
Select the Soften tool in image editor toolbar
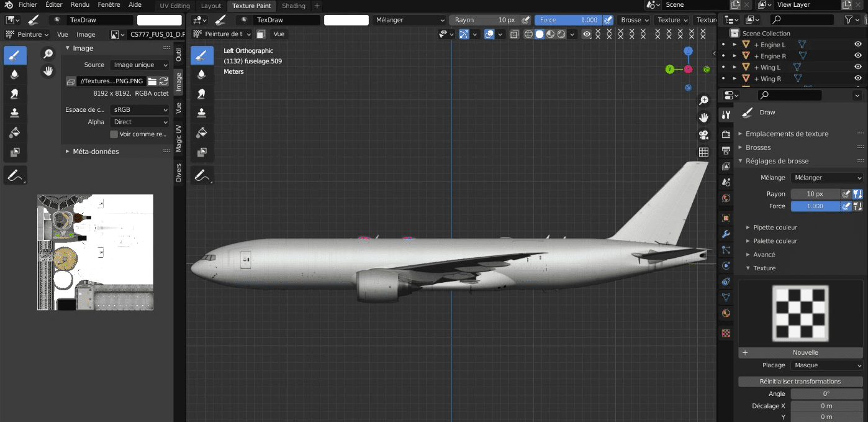click(15, 75)
